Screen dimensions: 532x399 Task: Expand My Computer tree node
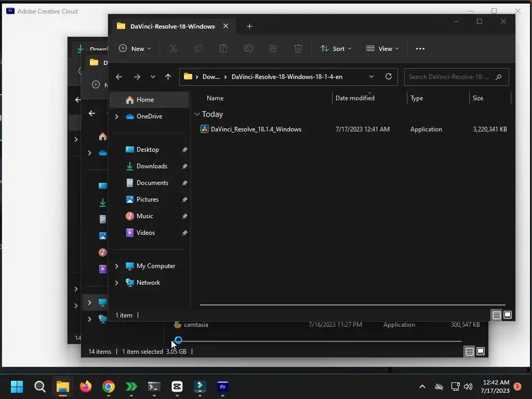(116, 266)
